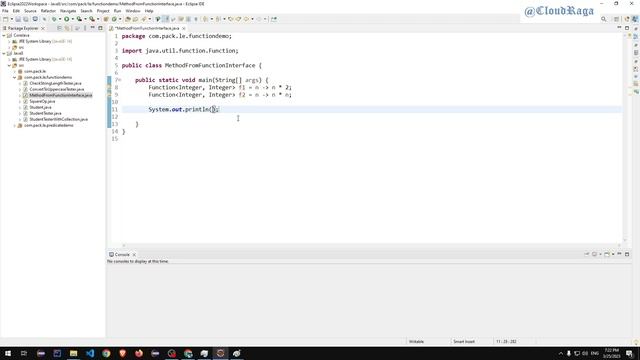This screenshot has width=640, height=360.
Task: Expand the com.pack.le.predicatedemo package
Action: (x=15, y=125)
